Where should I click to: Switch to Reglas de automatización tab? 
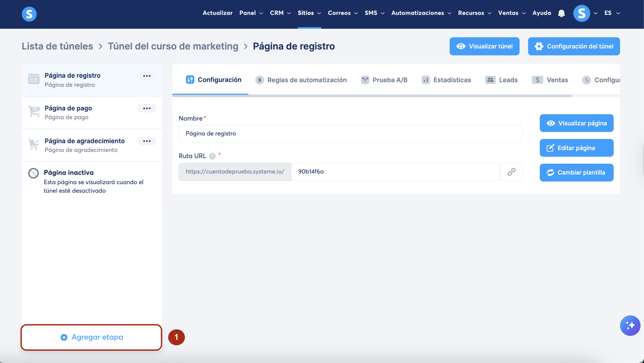pyautogui.click(x=301, y=80)
